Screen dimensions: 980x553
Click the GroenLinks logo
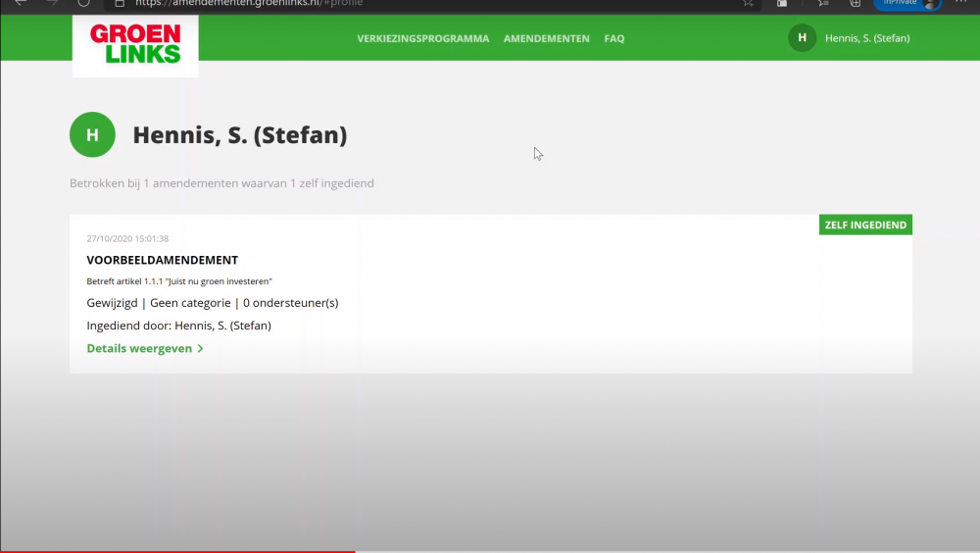point(135,44)
